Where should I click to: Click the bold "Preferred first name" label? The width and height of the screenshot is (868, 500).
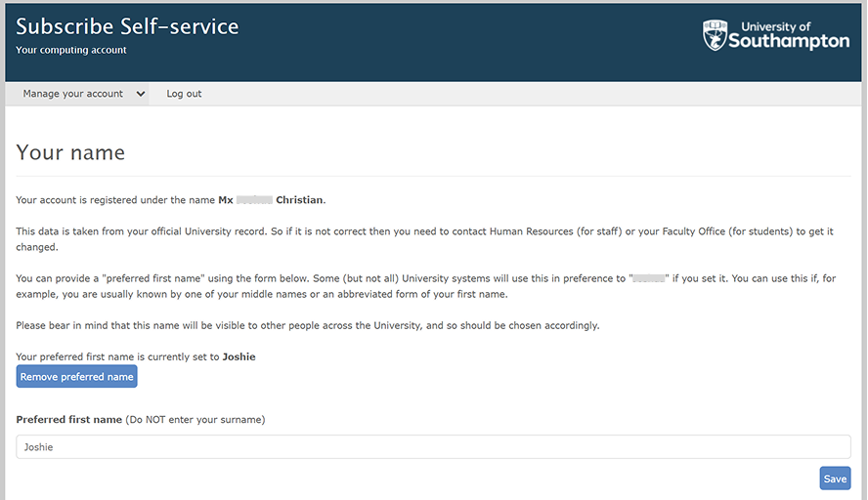68,420
